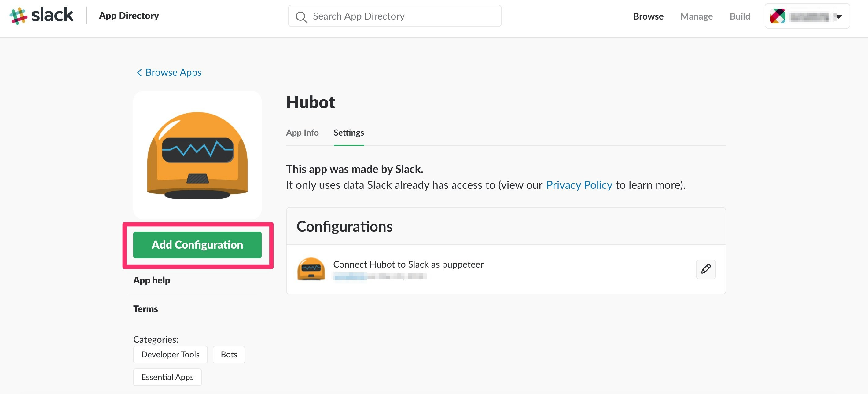Select Browse in the top navigation

click(648, 16)
